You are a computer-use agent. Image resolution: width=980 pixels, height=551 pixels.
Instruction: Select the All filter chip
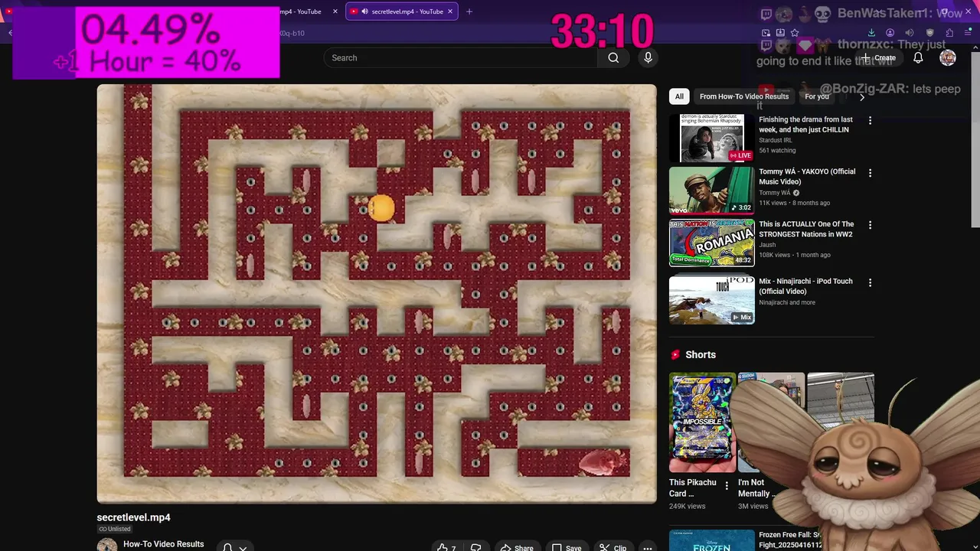(x=679, y=96)
